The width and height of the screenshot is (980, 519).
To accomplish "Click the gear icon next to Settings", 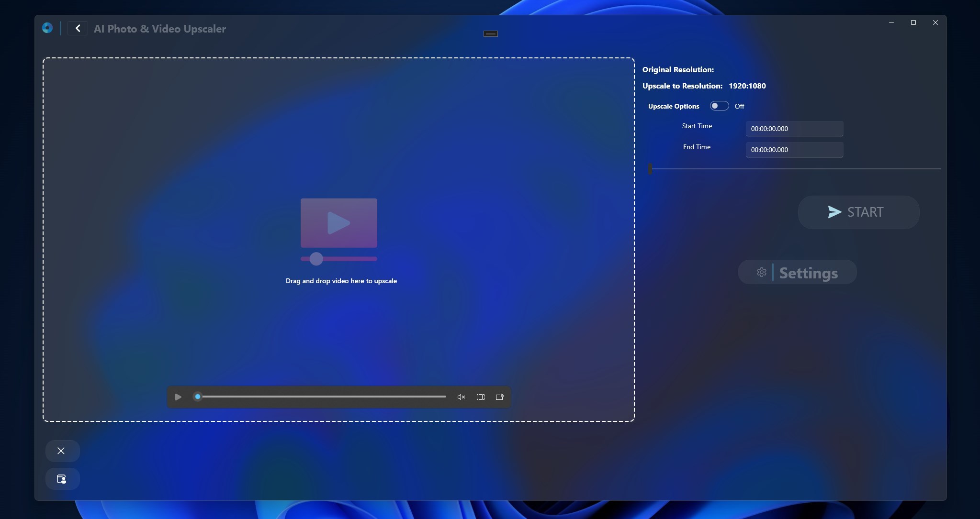I will pyautogui.click(x=761, y=272).
